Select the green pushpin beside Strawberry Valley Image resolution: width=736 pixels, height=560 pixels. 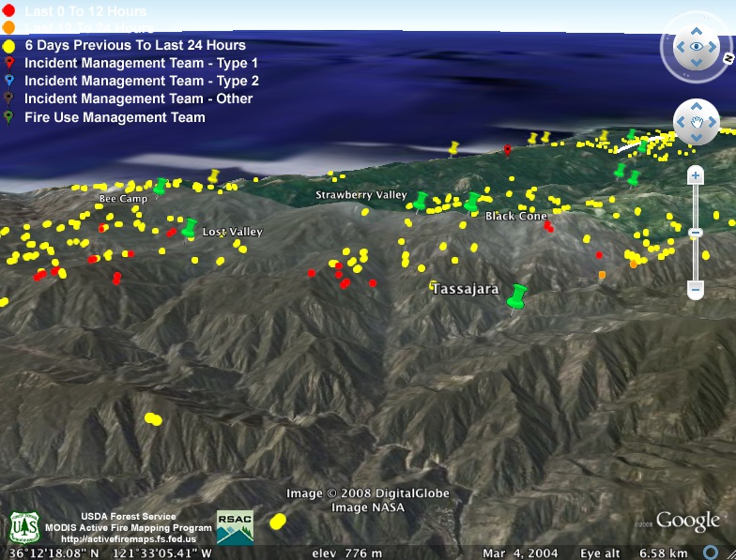[421, 201]
